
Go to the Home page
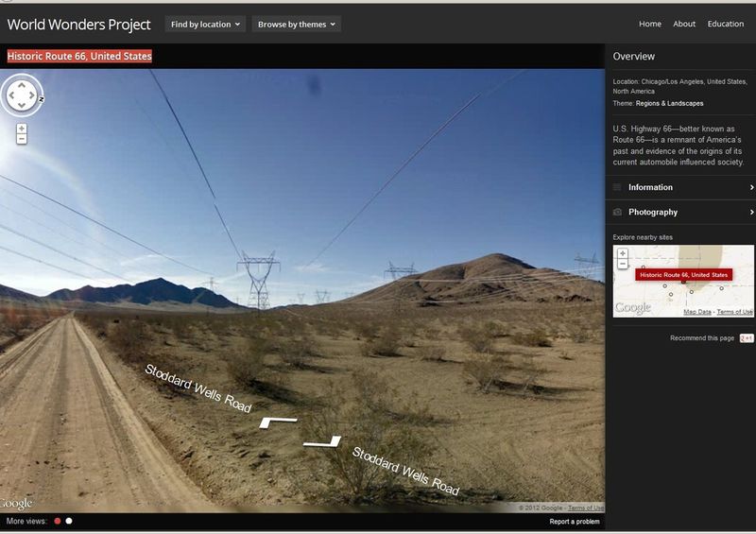coord(650,24)
